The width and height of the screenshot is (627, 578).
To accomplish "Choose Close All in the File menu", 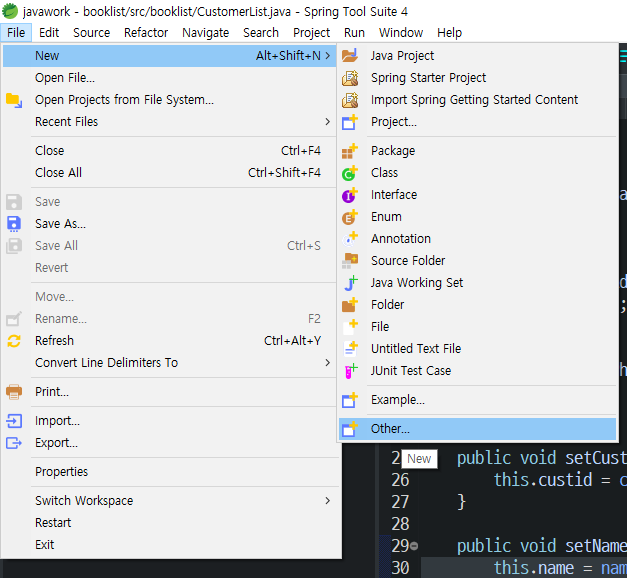I will [169, 173].
